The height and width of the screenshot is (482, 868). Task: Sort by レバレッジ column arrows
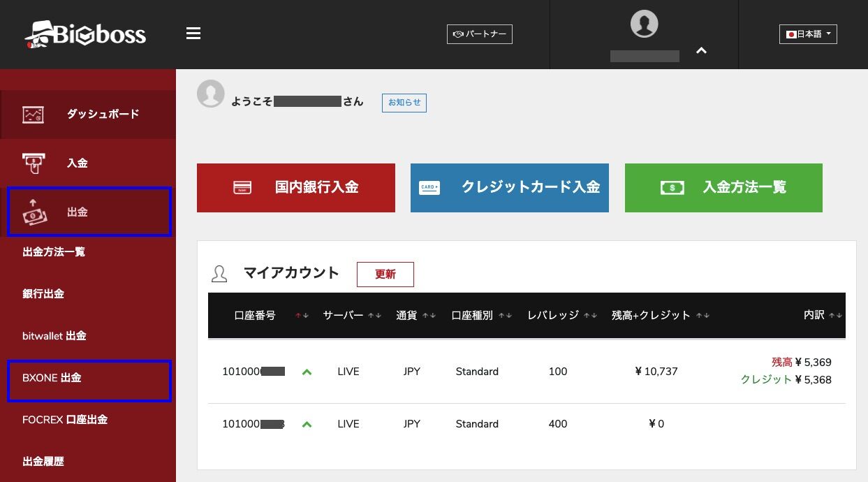click(x=591, y=316)
